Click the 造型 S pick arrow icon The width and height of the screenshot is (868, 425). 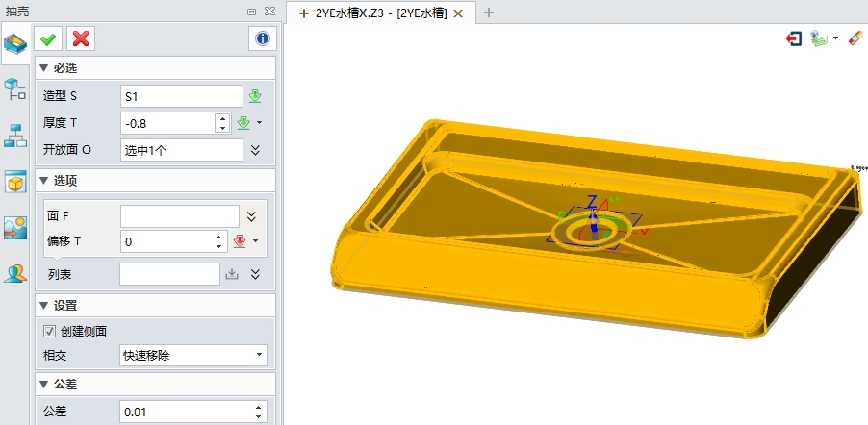255,96
